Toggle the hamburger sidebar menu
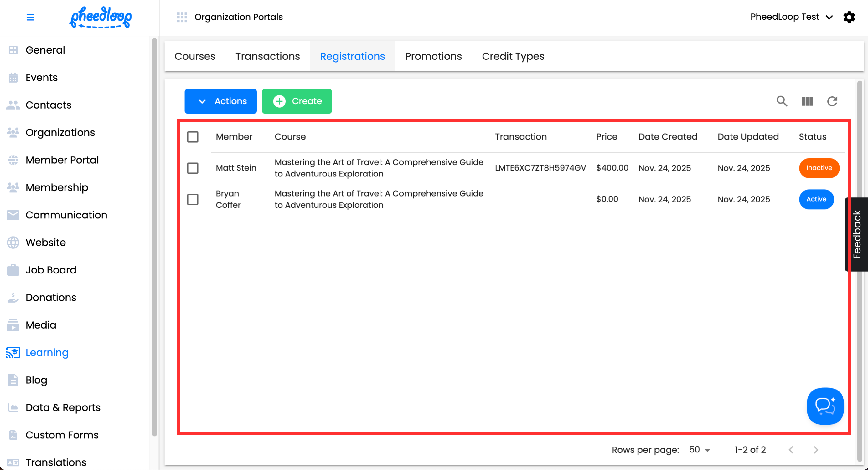This screenshot has width=868, height=470. (x=30, y=17)
